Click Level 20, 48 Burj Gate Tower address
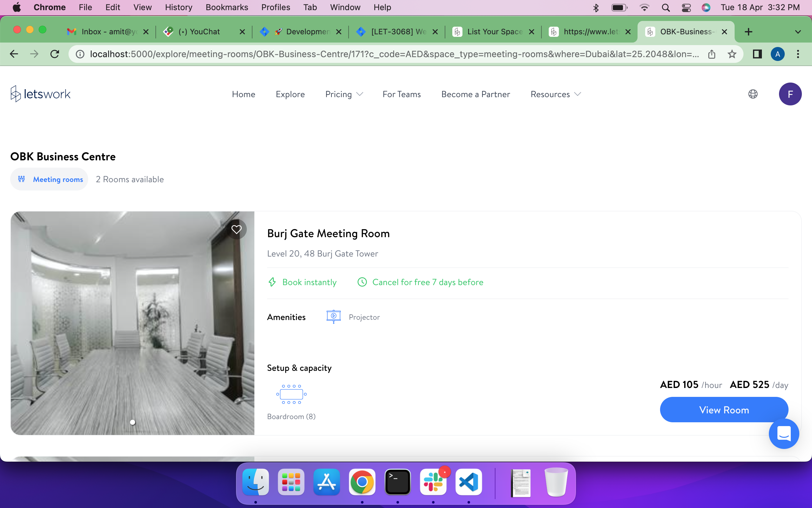 click(x=323, y=253)
